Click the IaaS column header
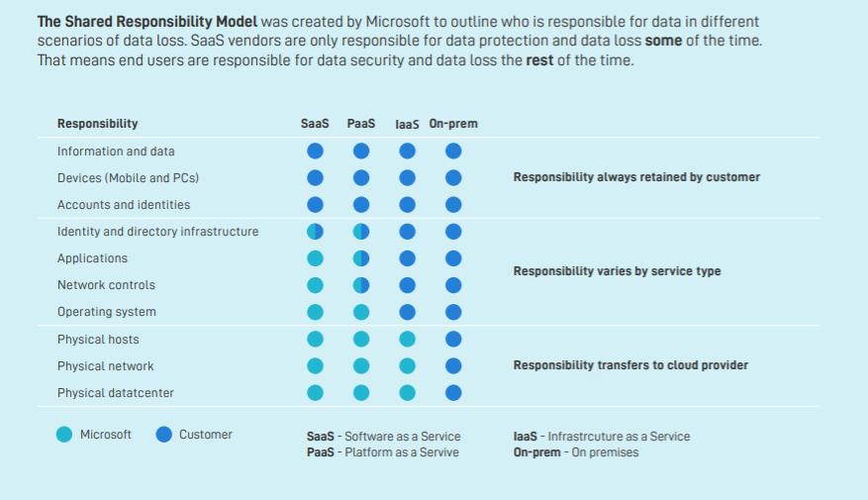Viewport: 868px width, 500px height. (407, 125)
